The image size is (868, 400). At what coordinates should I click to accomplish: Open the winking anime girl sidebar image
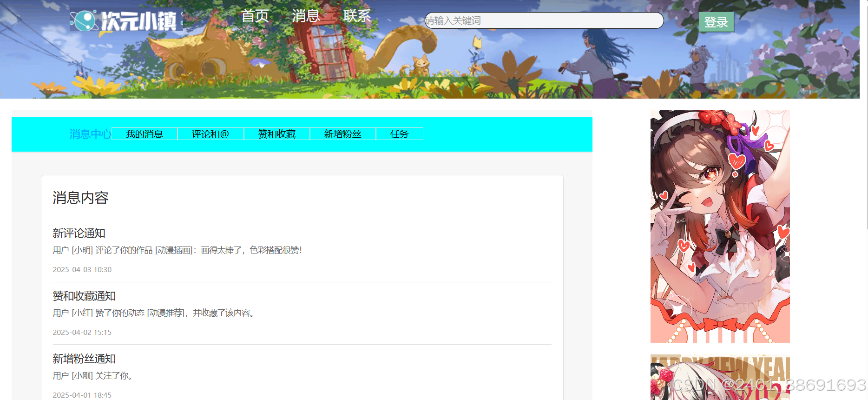pyautogui.click(x=720, y=227)
